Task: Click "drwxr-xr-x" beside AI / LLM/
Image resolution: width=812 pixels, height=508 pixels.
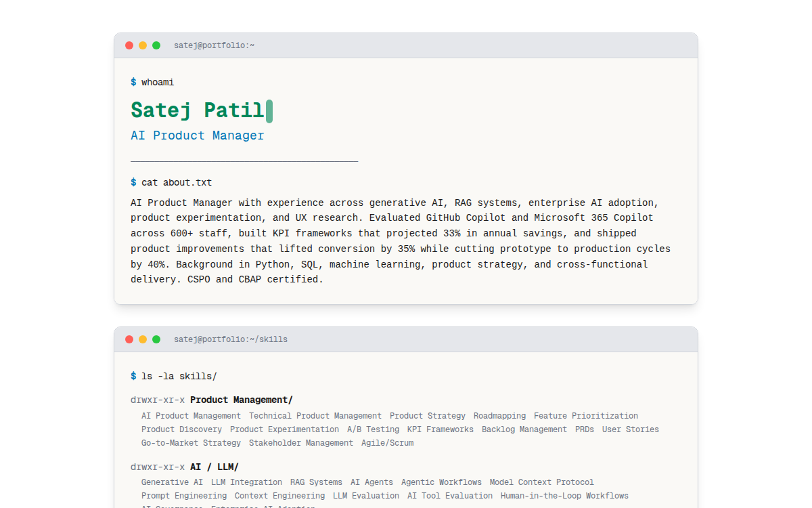Action: (158, 467)
